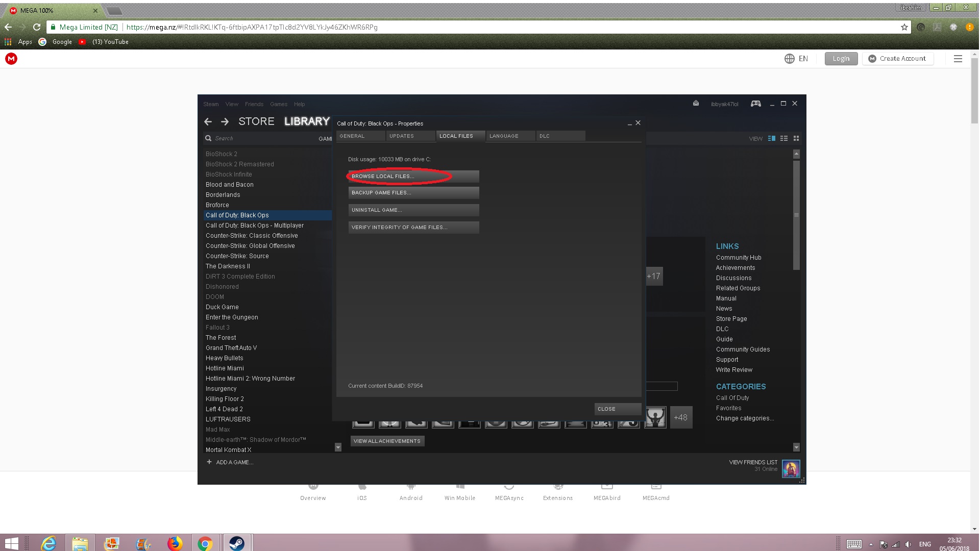
Task: Select Steam library detail view icon
Action: click(x=772, y=138)
